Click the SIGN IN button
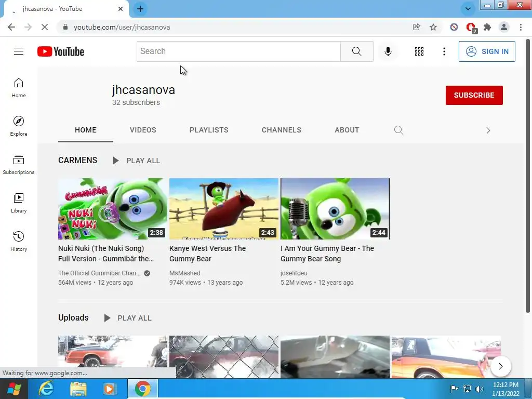The height and width of the screenshot is (399, 532). (486, 51)
